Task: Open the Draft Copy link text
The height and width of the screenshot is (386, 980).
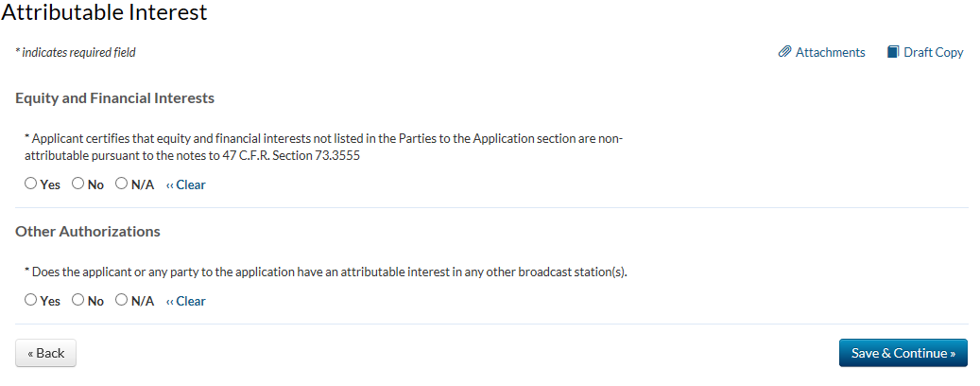Action: [x=933, y=53]
